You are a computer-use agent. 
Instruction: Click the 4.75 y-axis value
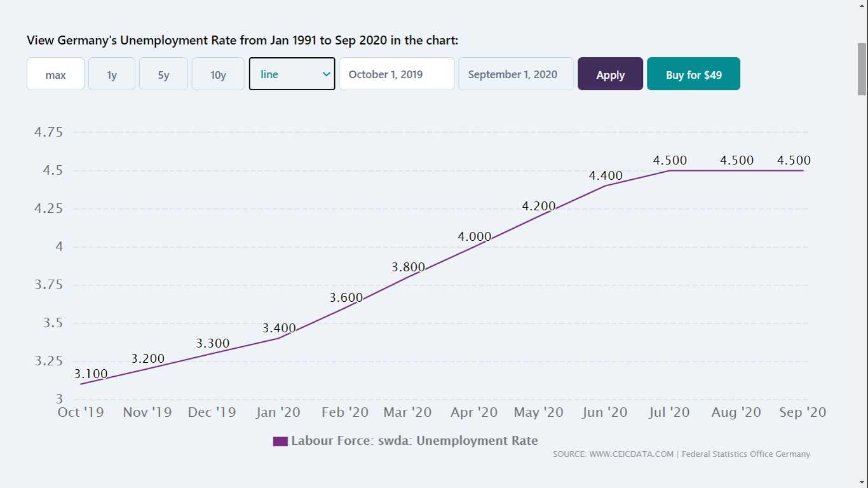pos(48,132)
